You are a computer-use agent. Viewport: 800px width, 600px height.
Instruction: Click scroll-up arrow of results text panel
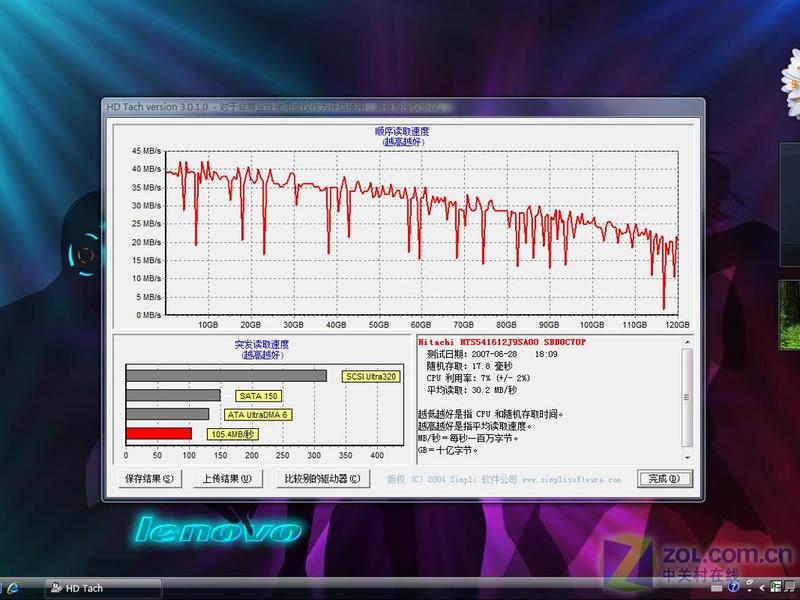(687, 342)
